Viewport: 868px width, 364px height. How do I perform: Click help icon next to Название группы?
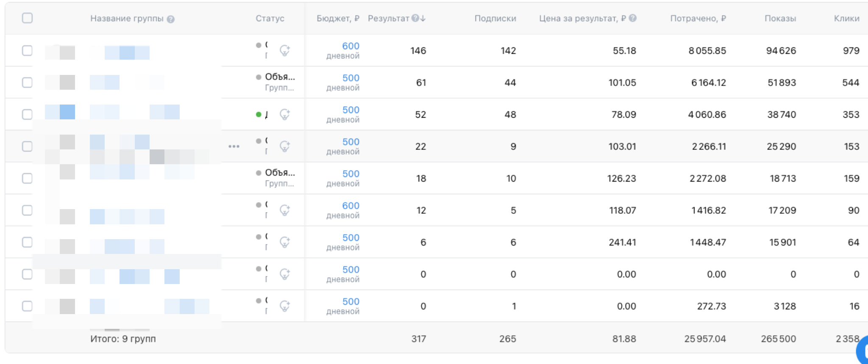(171, 19)
